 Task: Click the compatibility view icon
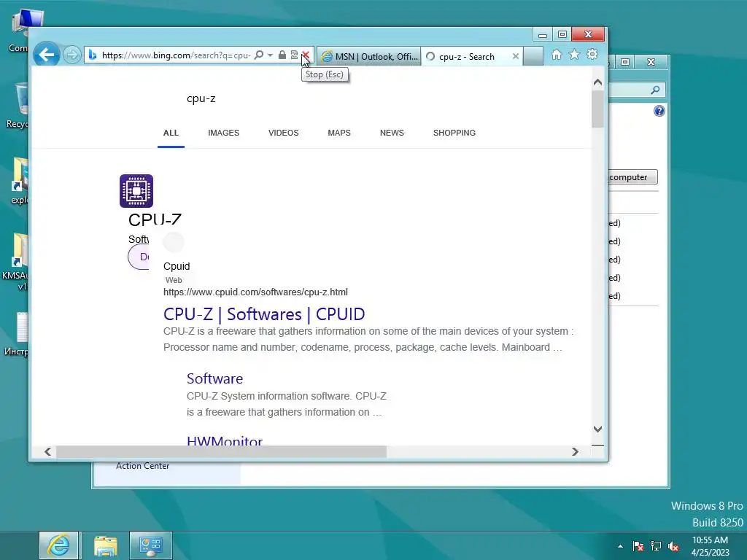(x=294, y=55)
